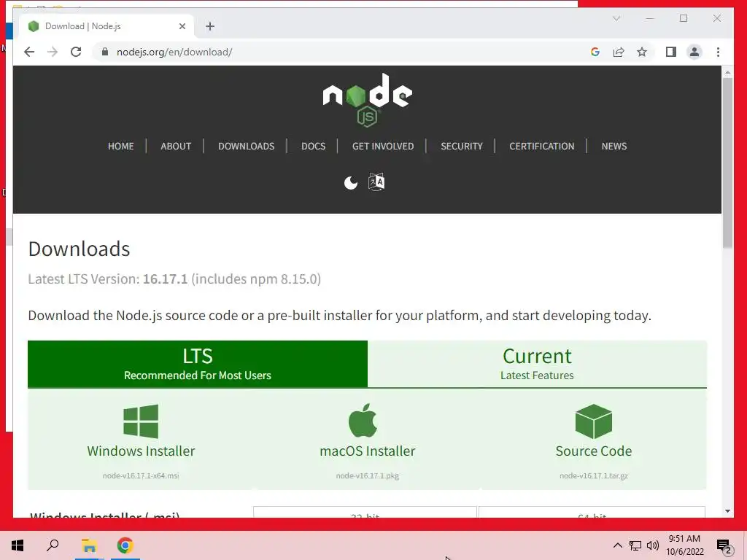Open ABOUT in site navigation
Viewport: 747px width, 560px height.
(x=176, y=146)
